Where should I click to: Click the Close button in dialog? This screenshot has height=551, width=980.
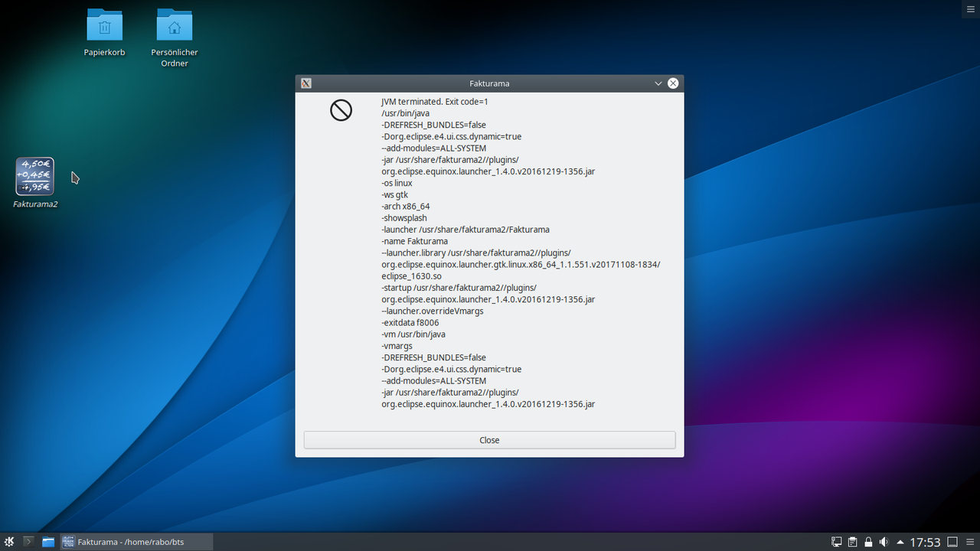click(x=489, y=440)
